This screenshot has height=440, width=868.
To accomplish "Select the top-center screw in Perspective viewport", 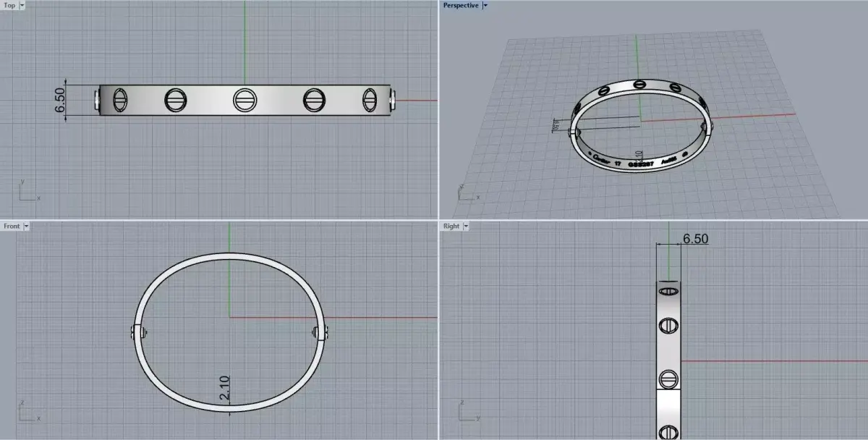I will 639,85.
